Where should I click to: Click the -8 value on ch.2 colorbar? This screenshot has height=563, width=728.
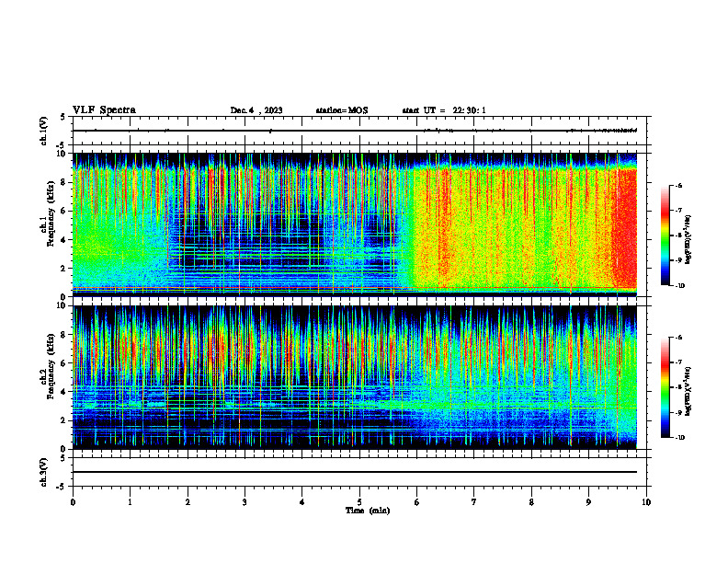coord(678,387)
